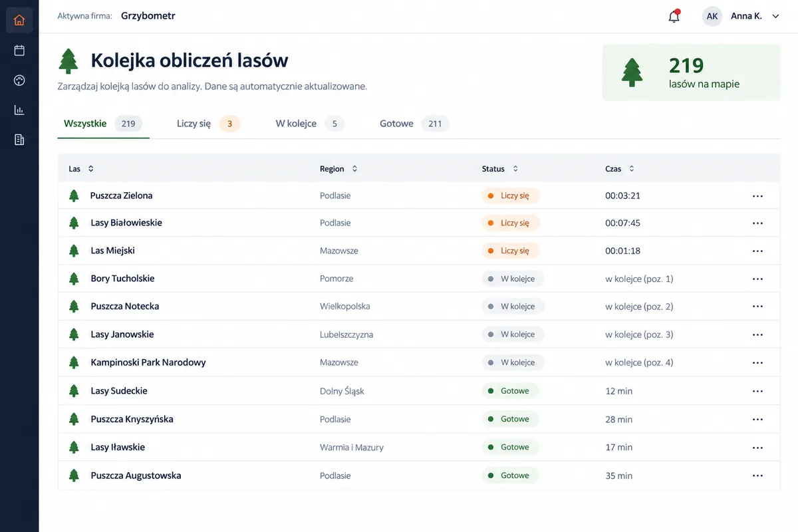Open more options for Puszcza Augustowska

757,476
